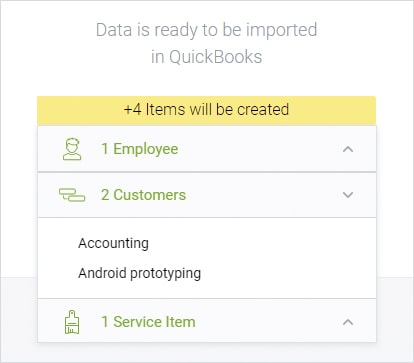This screenshot has height=363, width=414.
Task: Click the word 'Customers' in second row
Action: click(x=150, y=195)
